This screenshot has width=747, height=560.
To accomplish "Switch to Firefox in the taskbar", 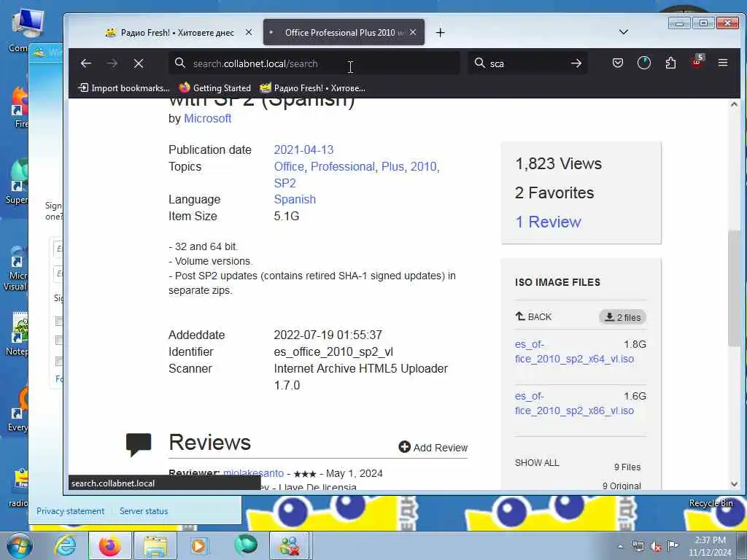I will 110,545.
